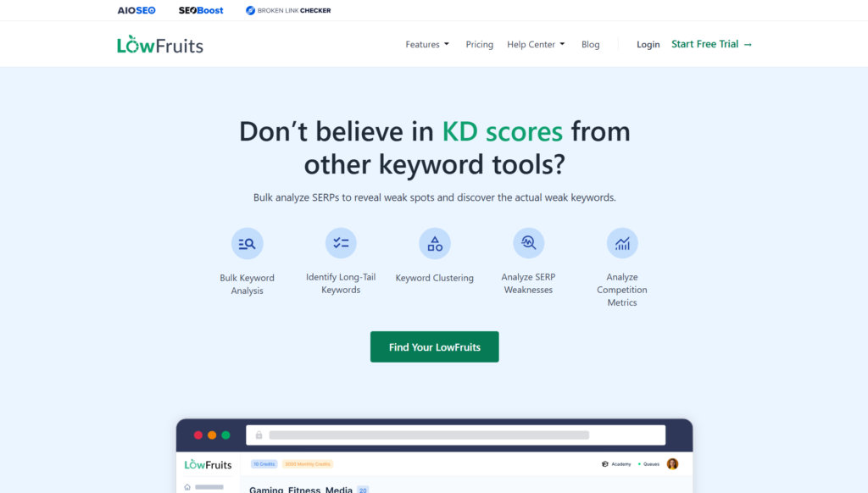Click the green dot in the mock browser

[x=225, y=435]
